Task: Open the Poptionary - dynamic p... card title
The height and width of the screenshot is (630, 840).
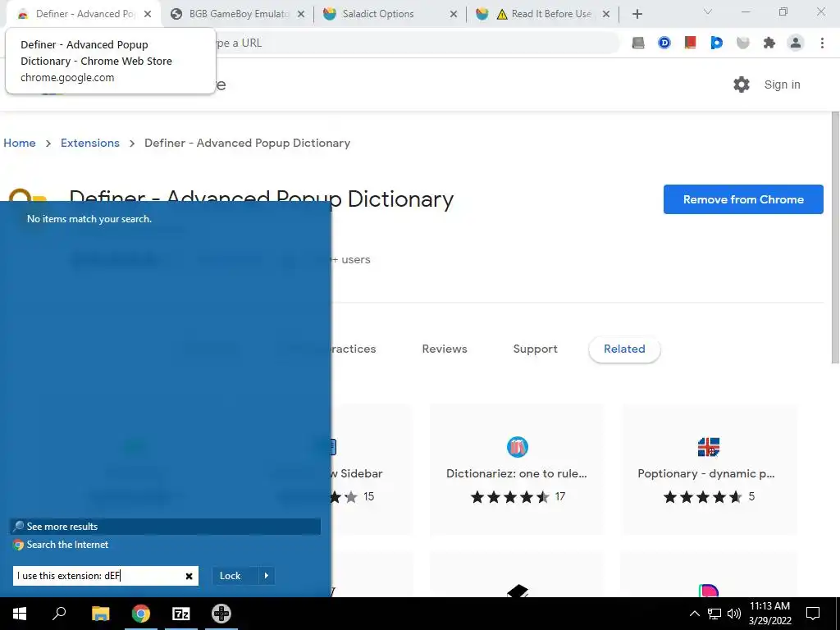Action: 706,473
